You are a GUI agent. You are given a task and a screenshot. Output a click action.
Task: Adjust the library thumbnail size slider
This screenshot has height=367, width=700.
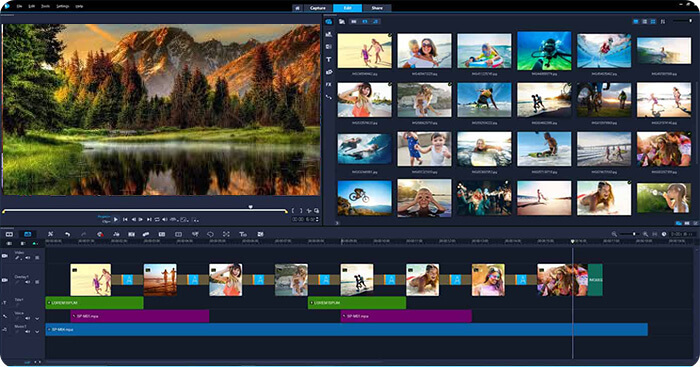(x=683, y=21)
